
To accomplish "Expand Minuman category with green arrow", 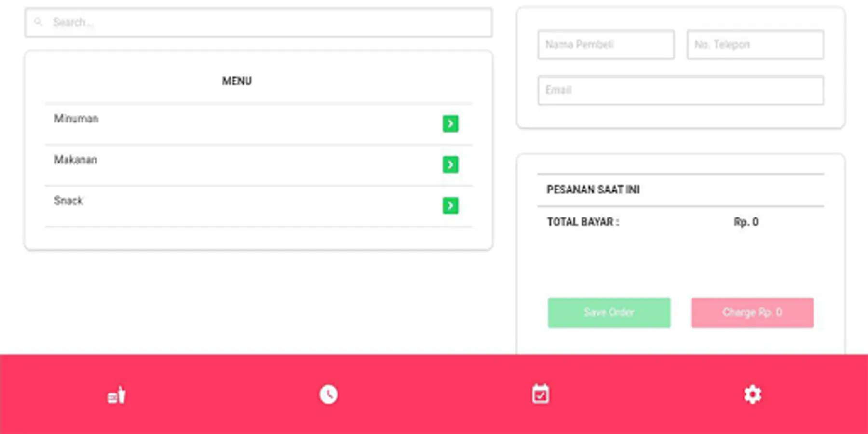I will pos(450,123).
